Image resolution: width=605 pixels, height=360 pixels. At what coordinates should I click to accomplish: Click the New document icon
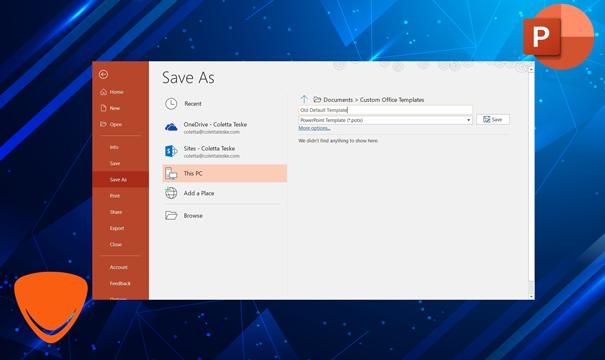[x=103, y=108]
